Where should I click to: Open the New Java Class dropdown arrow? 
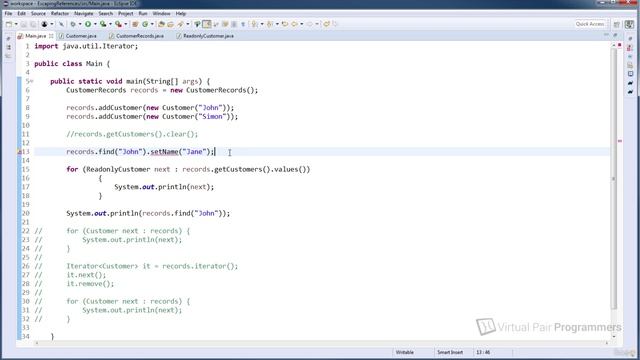pyautogui.click(x=152, y=24)
